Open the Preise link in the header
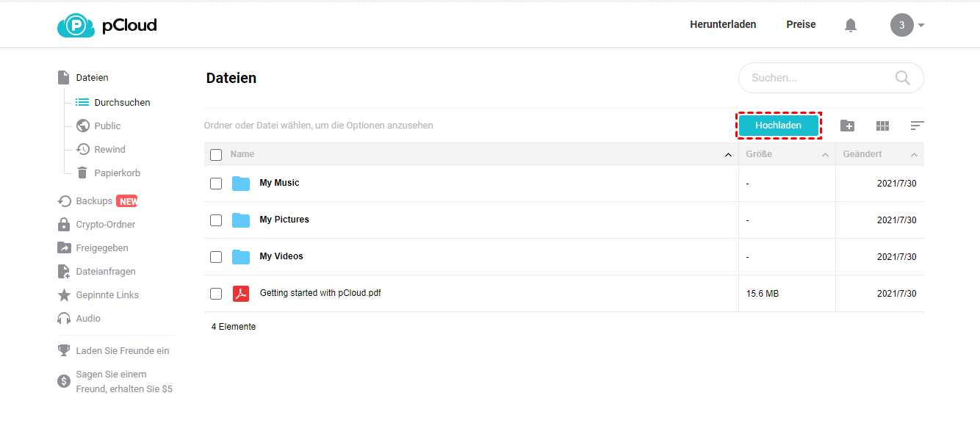Screen dimensions: 980x423 click(x=801, y=24)
